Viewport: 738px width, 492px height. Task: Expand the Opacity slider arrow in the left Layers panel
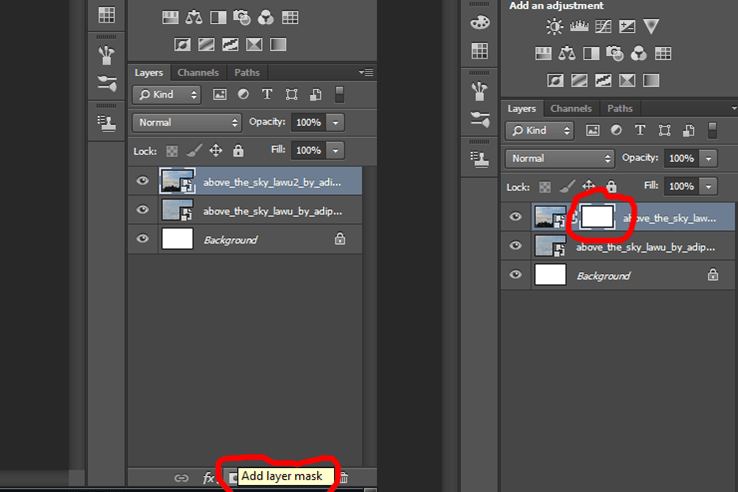[x=336, y=122]
